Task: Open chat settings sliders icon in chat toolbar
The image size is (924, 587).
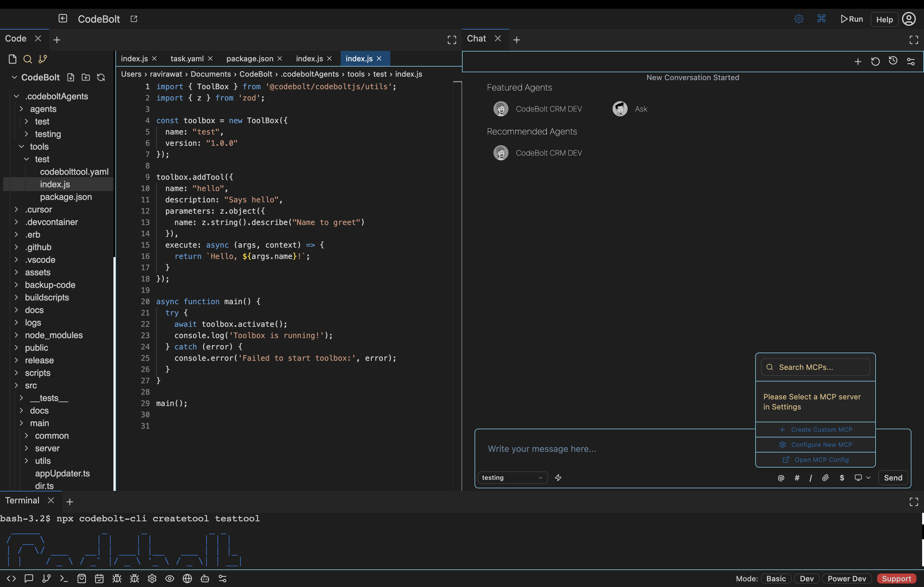Action: [x=911, y=61]
